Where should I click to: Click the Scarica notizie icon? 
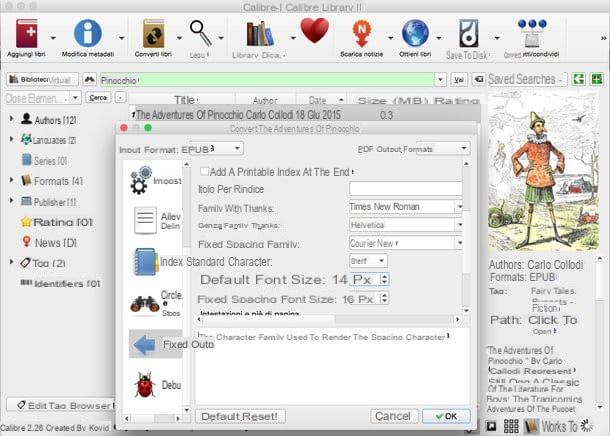click(x=361, y=33)
